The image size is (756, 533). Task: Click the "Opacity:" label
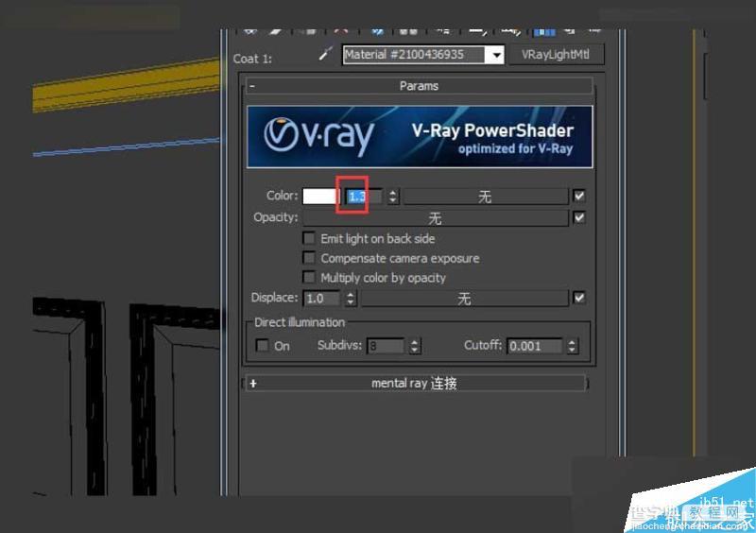(276, 217)
